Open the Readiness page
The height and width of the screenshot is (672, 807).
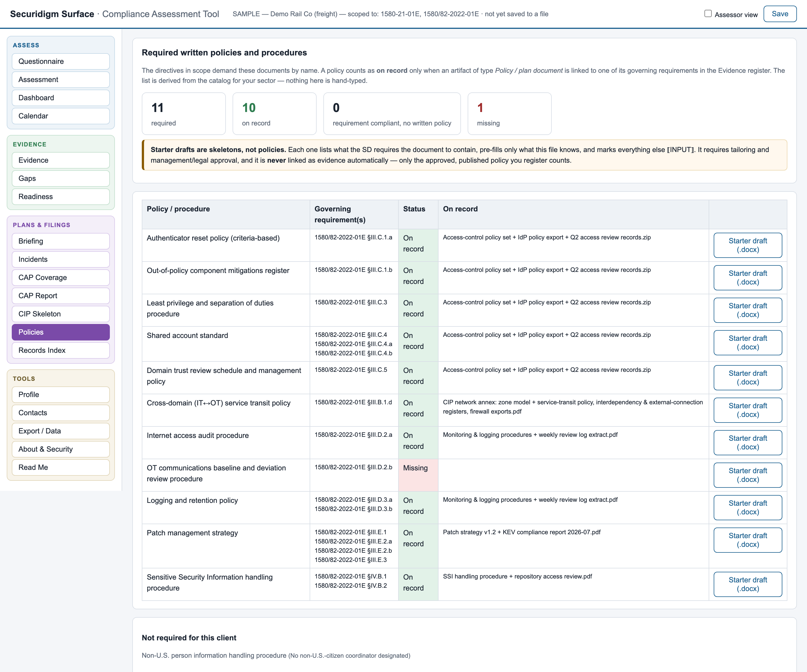click(61, 197)
